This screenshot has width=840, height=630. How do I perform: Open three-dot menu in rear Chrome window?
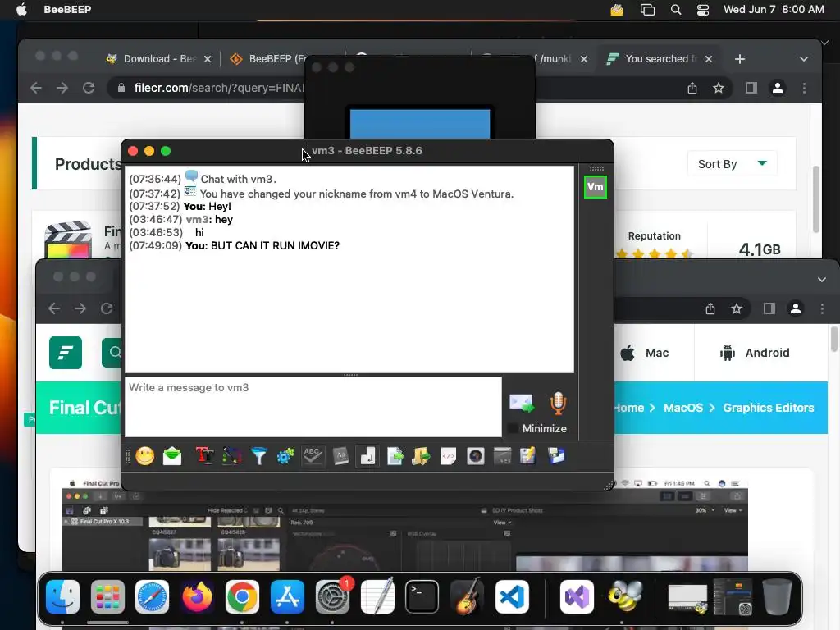click(x=804, y=88)
